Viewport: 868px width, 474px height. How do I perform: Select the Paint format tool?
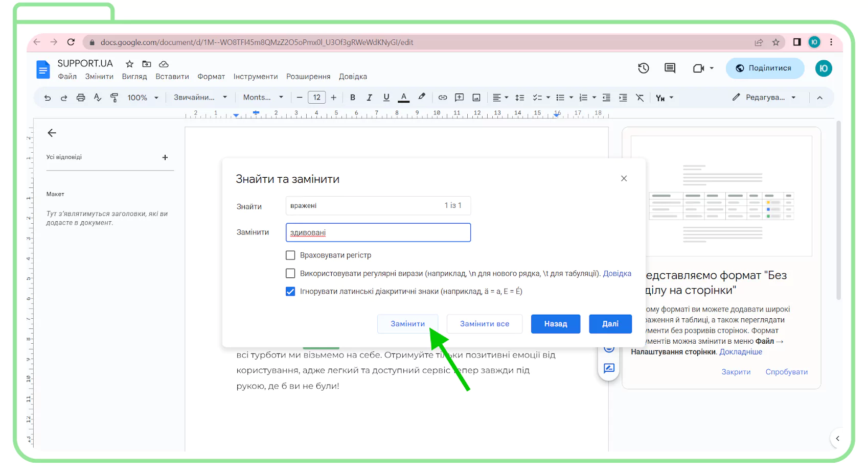pos(115,98)
